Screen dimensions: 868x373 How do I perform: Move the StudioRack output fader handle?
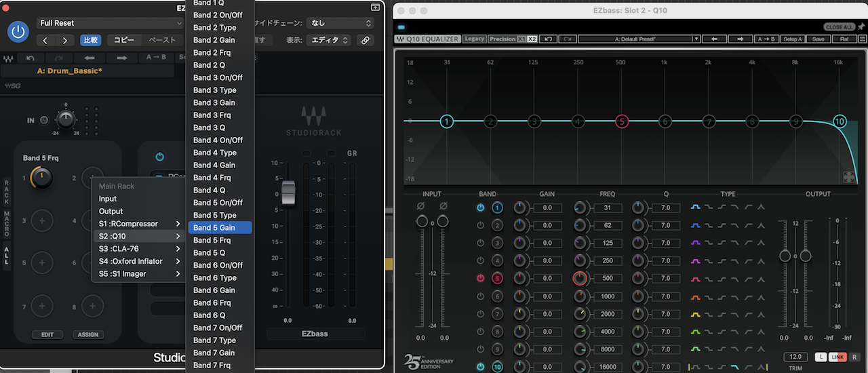[288, 192]
